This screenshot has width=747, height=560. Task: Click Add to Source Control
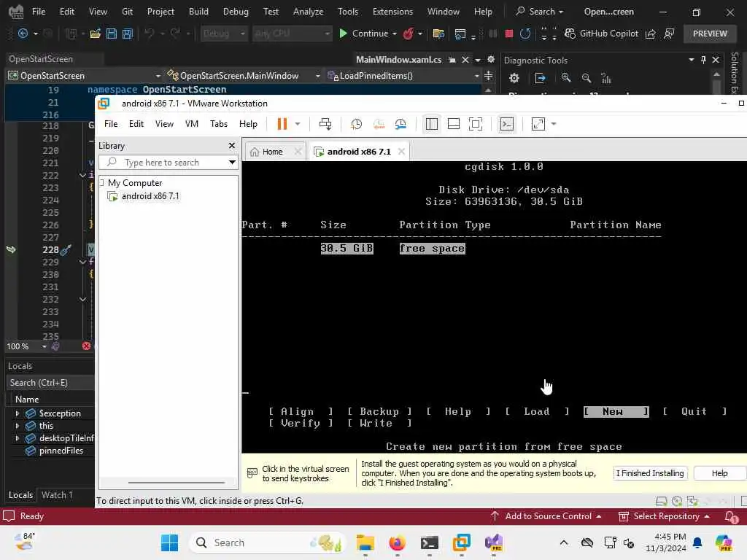coord(546,516)
